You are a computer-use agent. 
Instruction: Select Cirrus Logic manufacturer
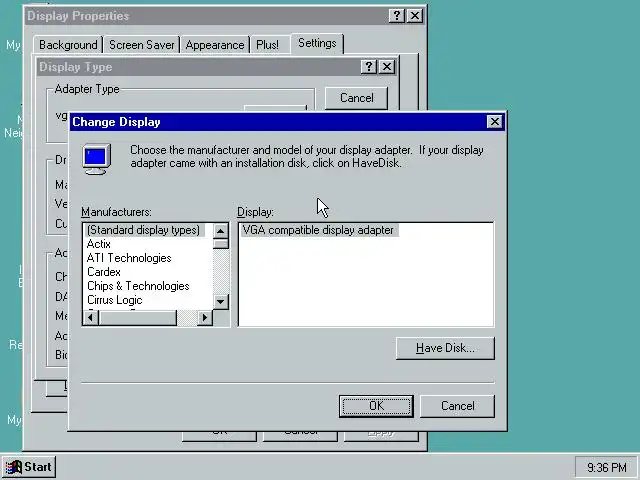click(115, 300)
